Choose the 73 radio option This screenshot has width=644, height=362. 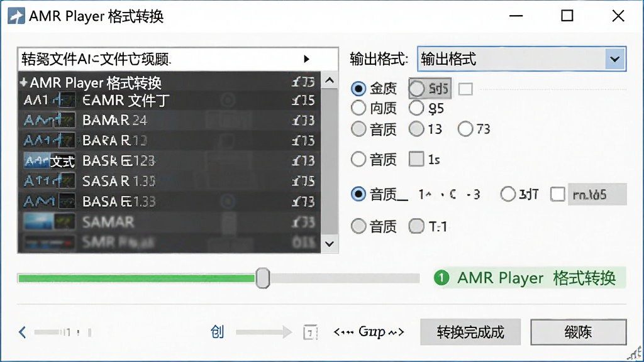click(465, 129)
